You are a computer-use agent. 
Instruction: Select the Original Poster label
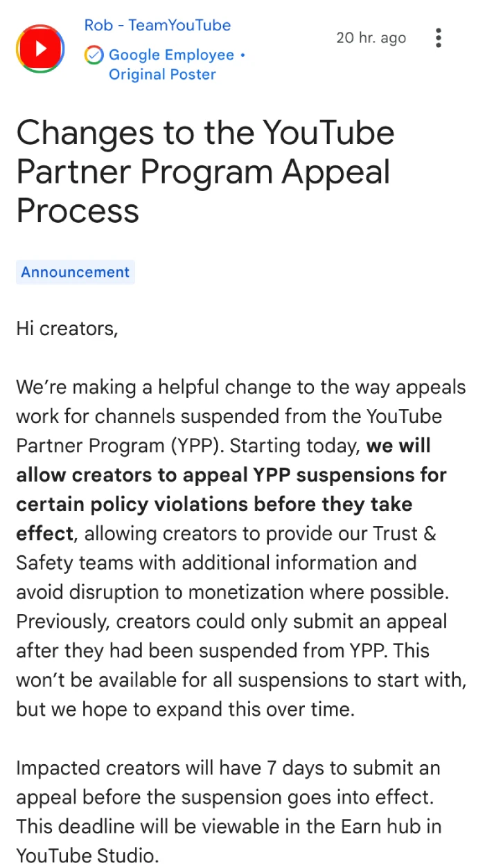click(162, 75)
